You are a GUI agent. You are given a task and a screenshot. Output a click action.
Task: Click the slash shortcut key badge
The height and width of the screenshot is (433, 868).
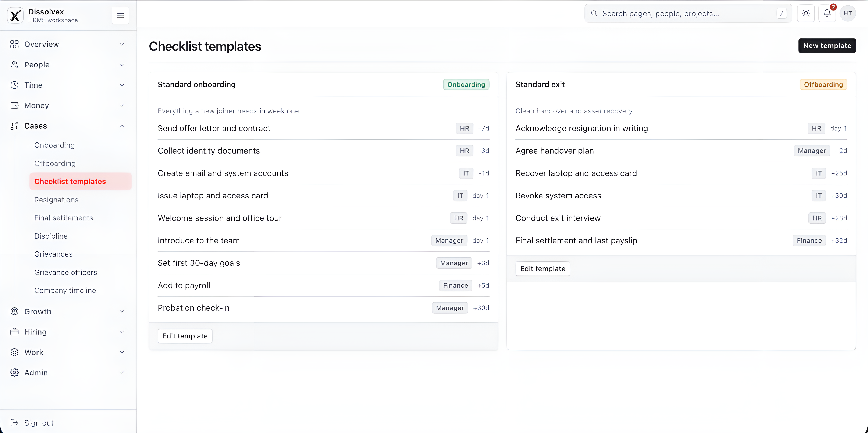point(781,14)
